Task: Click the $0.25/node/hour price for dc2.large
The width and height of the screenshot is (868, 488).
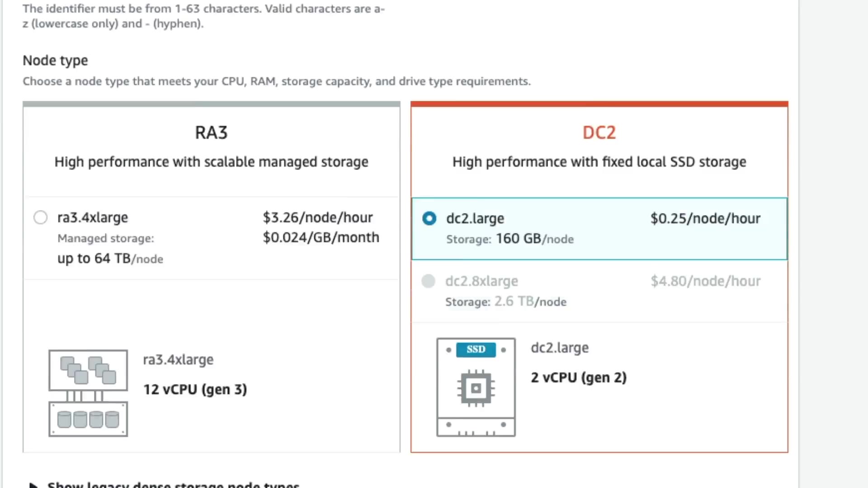Action: point(705,218)
